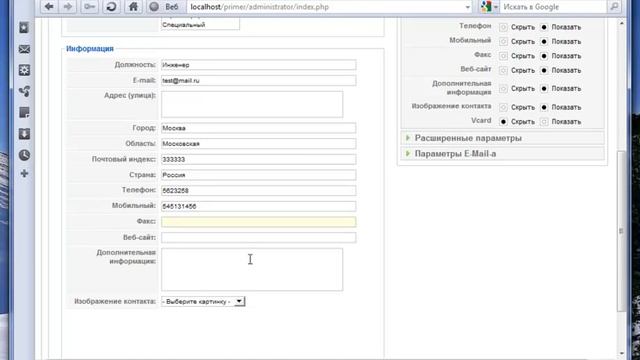Image resolution: width=640 pixels, height=360 pixels.
Task: Click the Почтовый индекс input field
Action: coord(258,159)
